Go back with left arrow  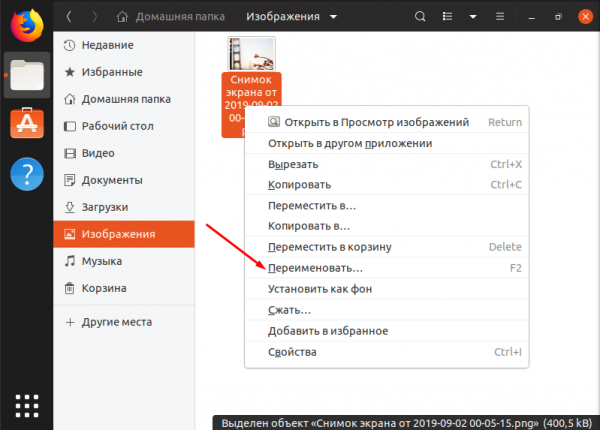pyautogui.click(x=69, y=16)
